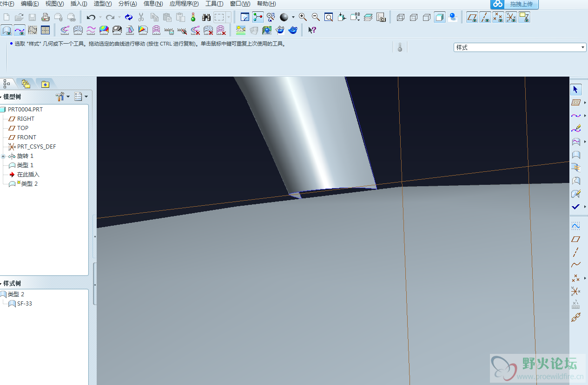Select the Shading display mode icon
The height and width of the screenshot is (385, 588).
coord(439,17)
